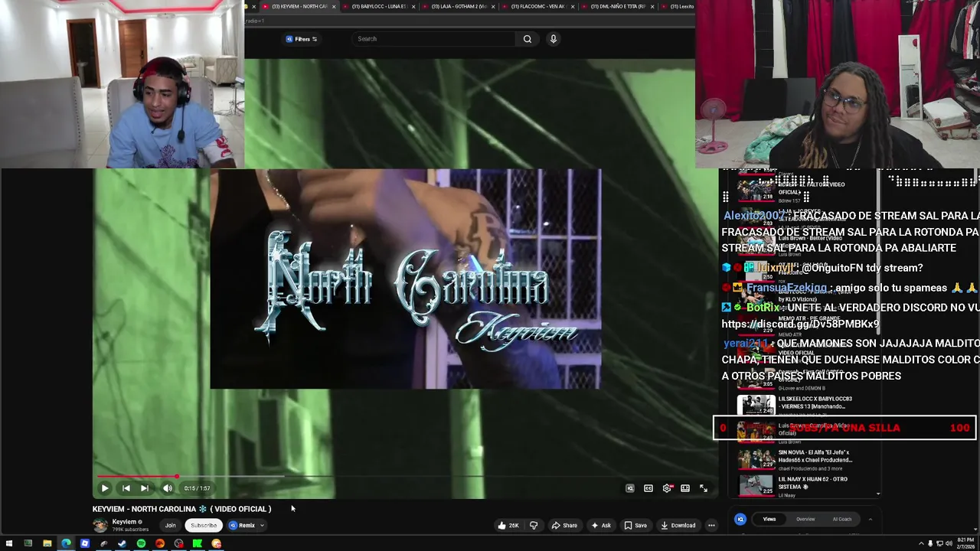Screen dimensions: 980x551
Task: Open SIN NOVIA - El Alfa video thumbnail
Action: 756,458
